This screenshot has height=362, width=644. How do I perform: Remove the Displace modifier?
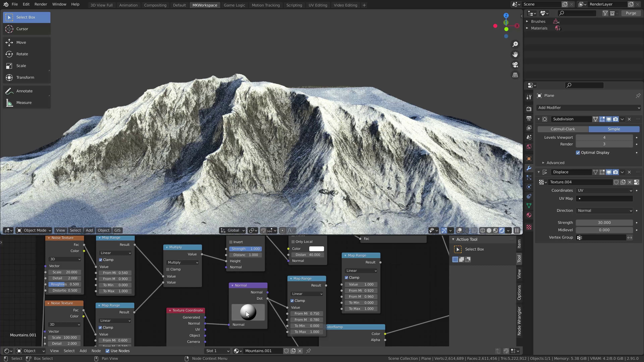pos(629,172)
